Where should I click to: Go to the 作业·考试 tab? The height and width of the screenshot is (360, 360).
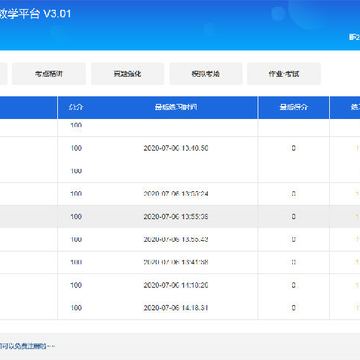tap(284, 74)
